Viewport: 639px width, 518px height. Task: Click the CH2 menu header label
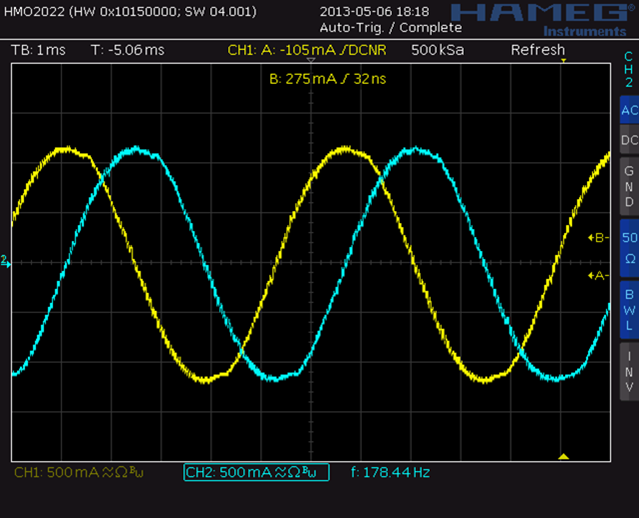(x=628, y=69)
